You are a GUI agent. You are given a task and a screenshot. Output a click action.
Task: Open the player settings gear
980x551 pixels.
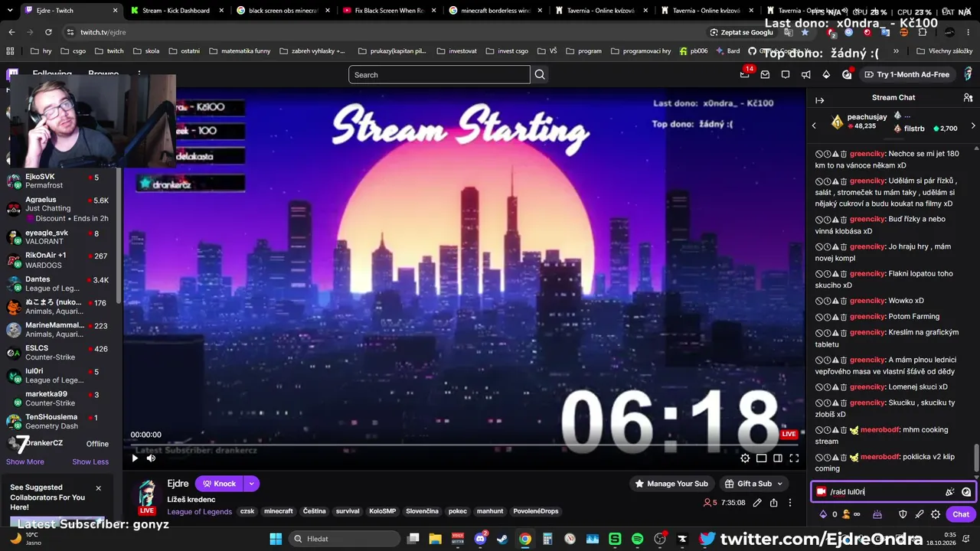click(745, 458)
